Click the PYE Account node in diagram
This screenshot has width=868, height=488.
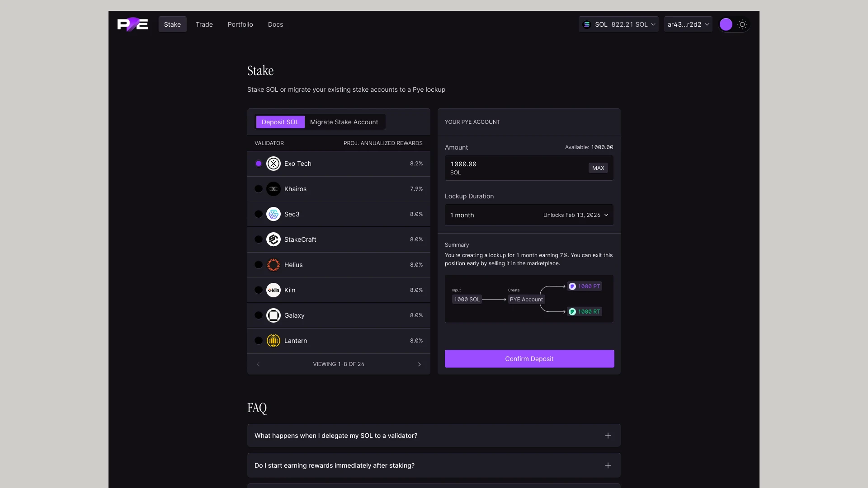click(x=526, y=300)
